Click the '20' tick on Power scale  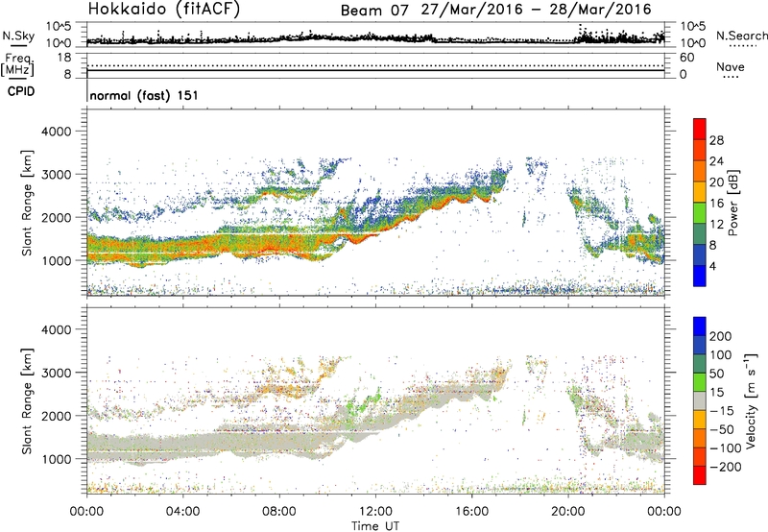(716, 182)
